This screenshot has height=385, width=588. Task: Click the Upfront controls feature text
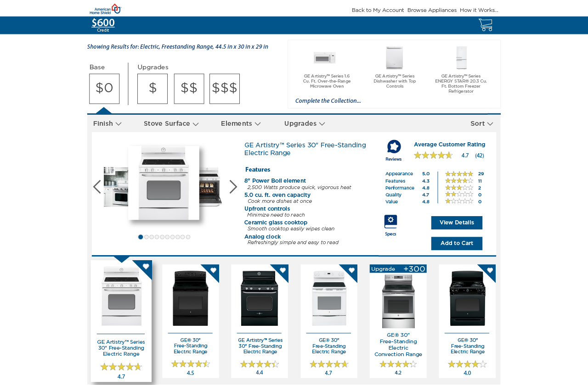coord(267,209)
